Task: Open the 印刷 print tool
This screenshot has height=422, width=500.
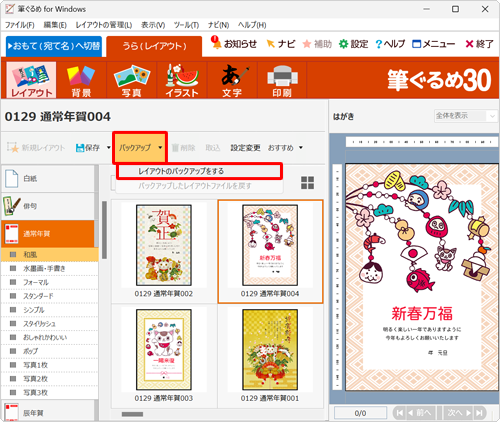Action: pos(282,80)
